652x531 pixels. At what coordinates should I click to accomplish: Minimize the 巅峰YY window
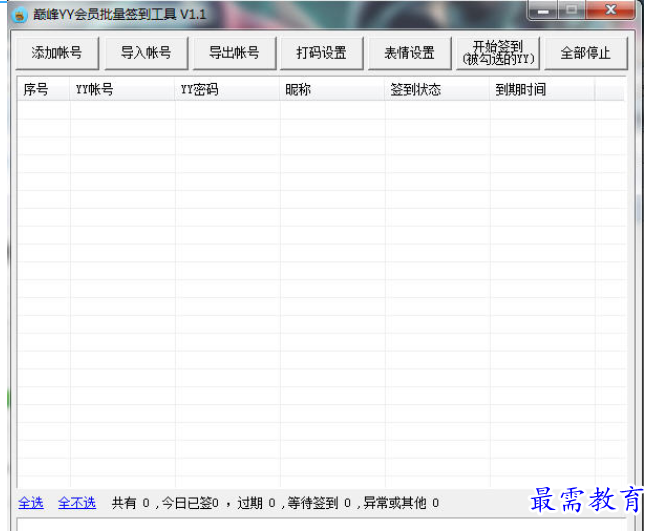click(x=543, y=10)
